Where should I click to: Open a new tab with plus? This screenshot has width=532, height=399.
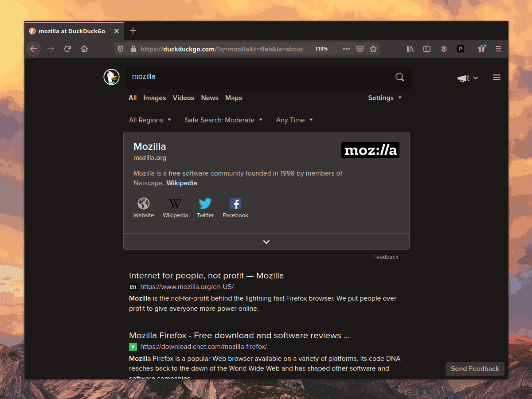133,31
